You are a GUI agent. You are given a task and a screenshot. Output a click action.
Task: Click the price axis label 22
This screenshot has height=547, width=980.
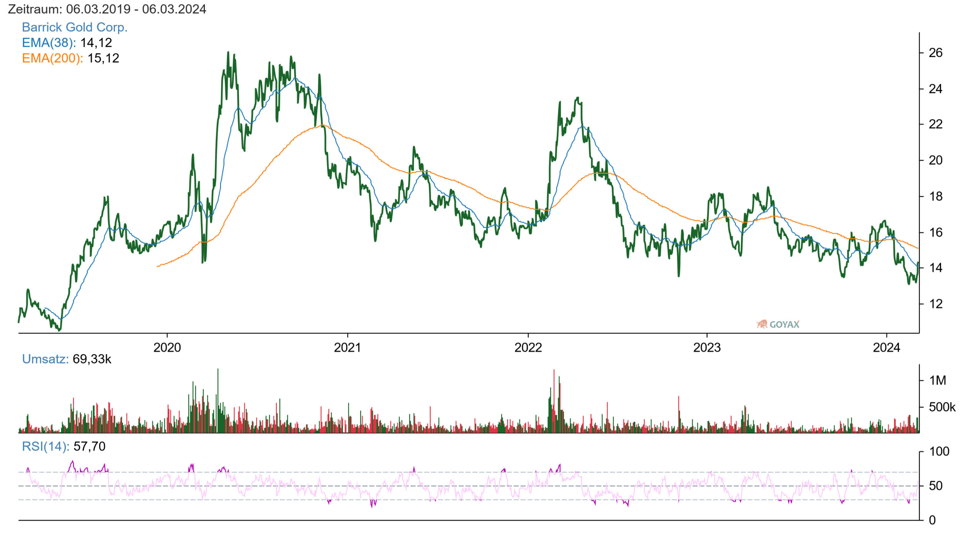(936, 124)
